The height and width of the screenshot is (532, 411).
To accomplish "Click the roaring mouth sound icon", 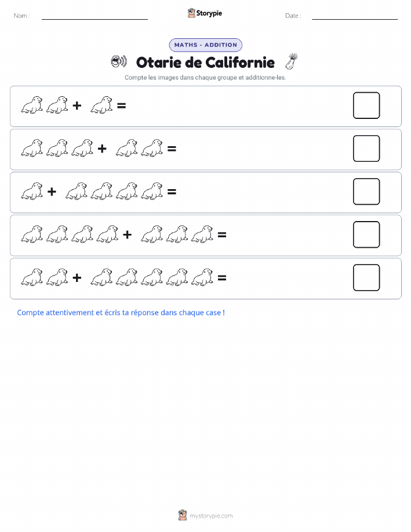I will (119, 61).
